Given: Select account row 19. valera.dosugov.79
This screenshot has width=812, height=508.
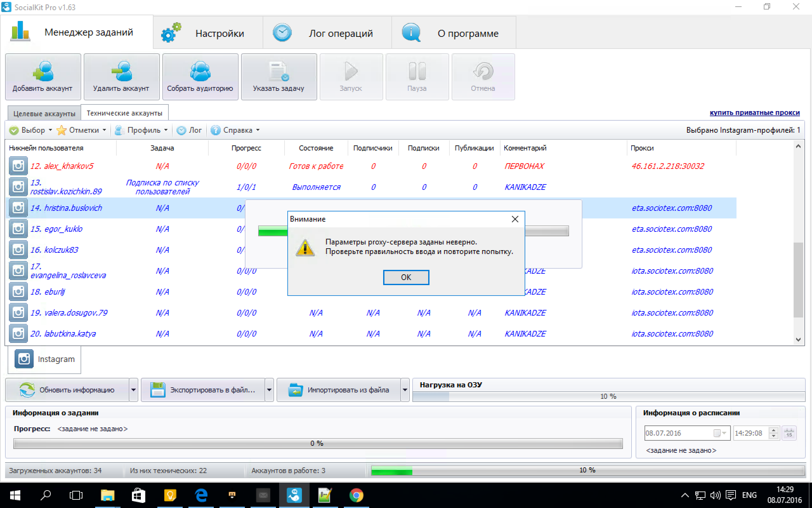Looking at the screenshot, I should point(371,313).
